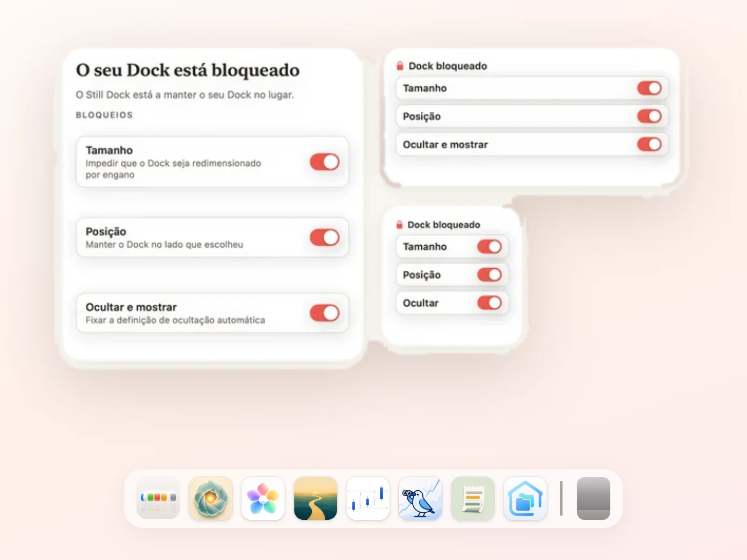Open the blue bird with binoculars app

[x=420, y=498]
